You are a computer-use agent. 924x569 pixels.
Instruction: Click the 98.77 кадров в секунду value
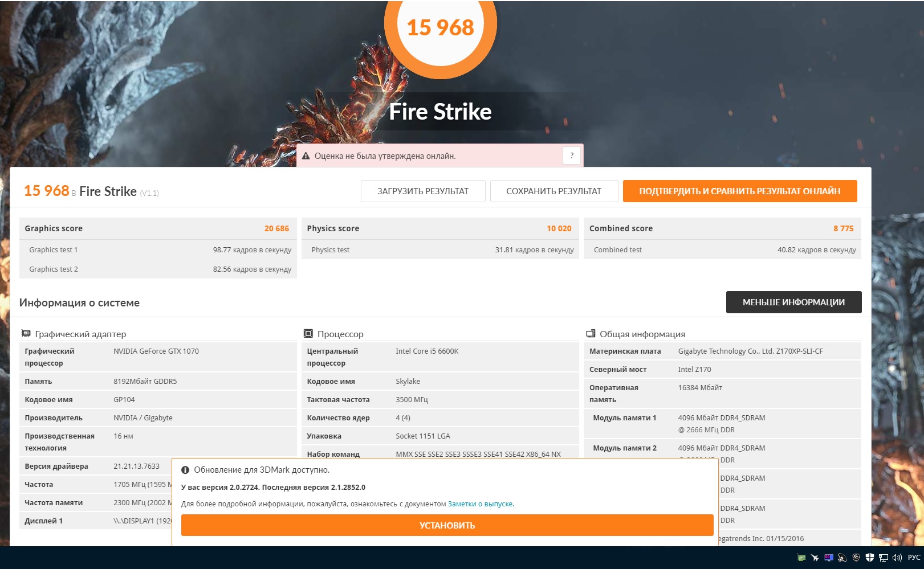[252, 249]
